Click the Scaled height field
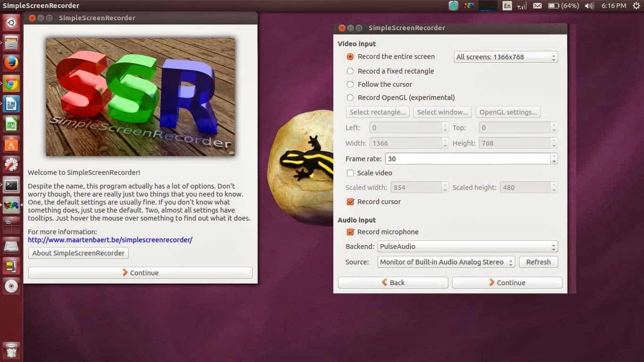The width and height of the screenshot is (644, 362). (525, 188)
